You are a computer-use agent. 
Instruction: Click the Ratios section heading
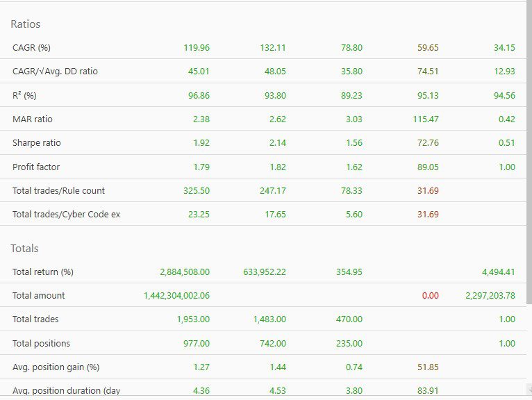(x=26, y=24)
